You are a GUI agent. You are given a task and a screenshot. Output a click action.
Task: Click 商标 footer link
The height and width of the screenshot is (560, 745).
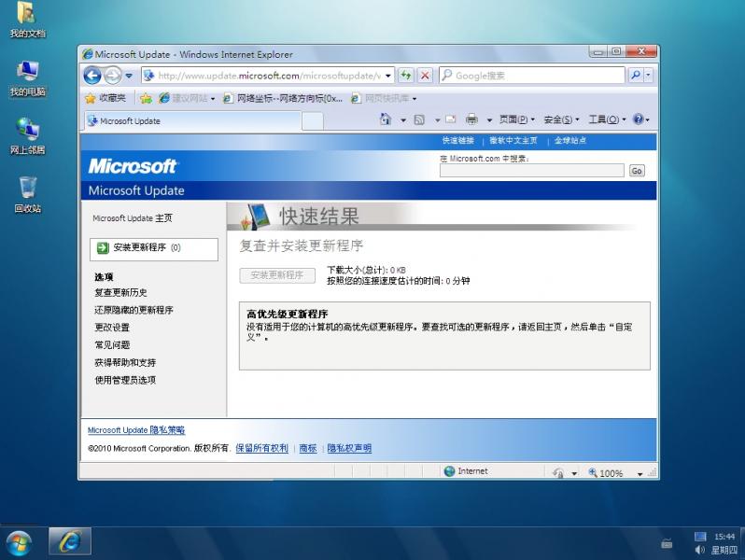coord(308,448)
